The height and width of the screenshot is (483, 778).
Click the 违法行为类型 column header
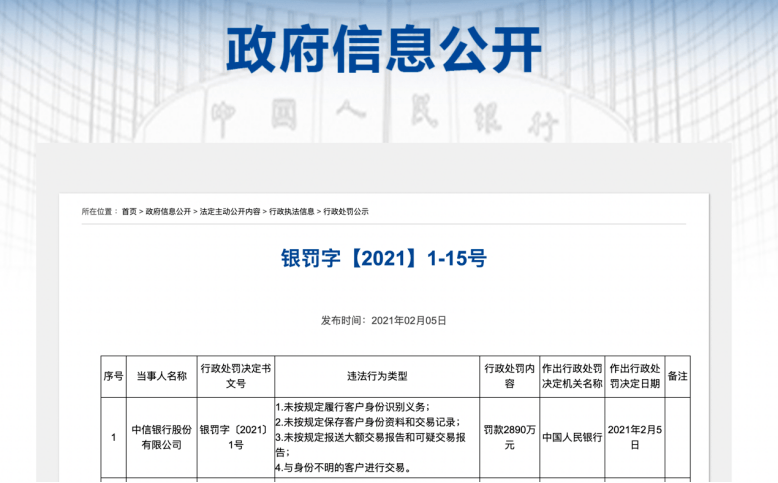tap(377, 376)
